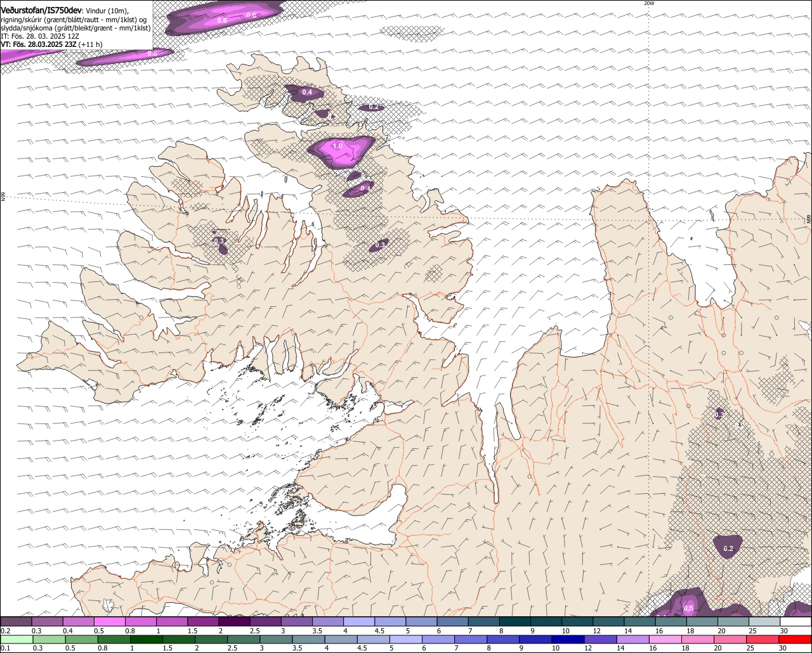Pick upper legend swatch between 6 and 7
812x653 pixels.
452,622
